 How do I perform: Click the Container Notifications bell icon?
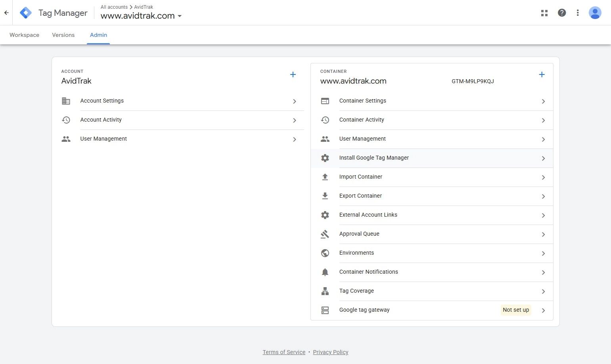point(325,272)
